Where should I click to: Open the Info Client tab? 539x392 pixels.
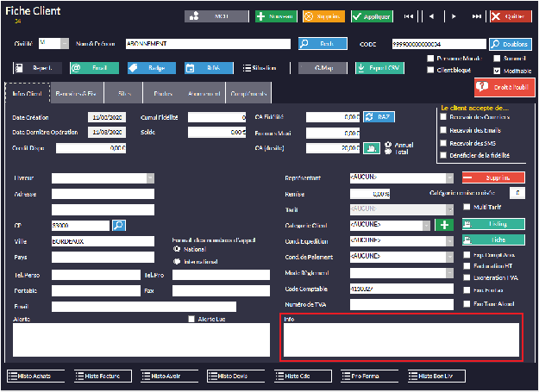tap(28, 94)
